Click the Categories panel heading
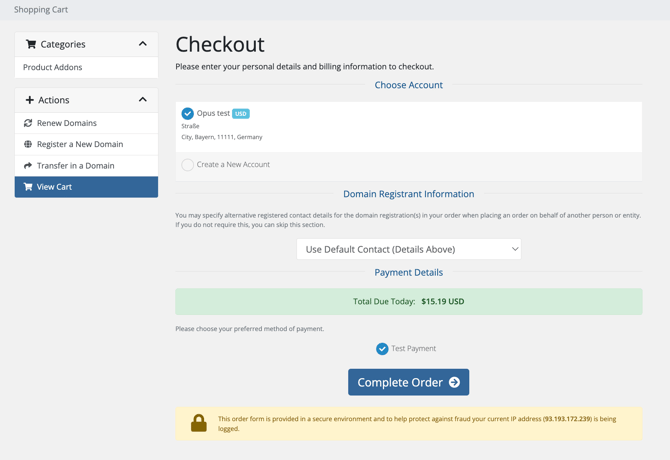Viewport: 670px width, 460px height. pos(86,44)
